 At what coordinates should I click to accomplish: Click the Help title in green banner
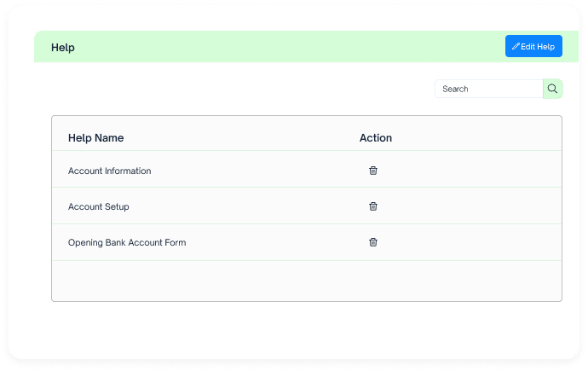pyautogui.click(x=63, y=48)
